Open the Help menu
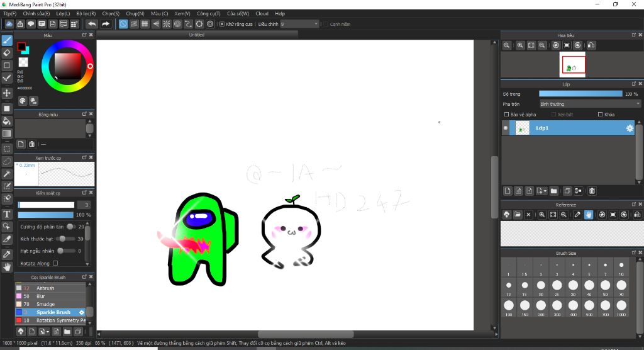The height and width of the screenshot is (350, 644). [280, 14]
